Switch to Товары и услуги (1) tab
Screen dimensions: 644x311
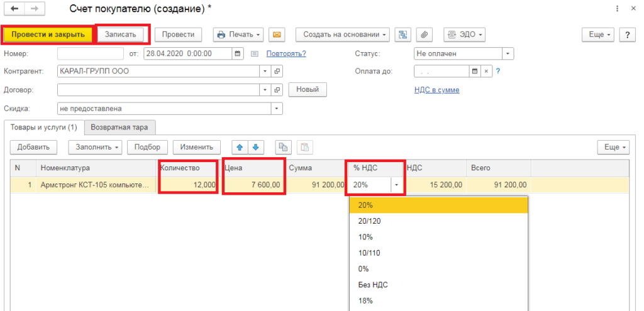pyautogui.click(x=43, y=128)
